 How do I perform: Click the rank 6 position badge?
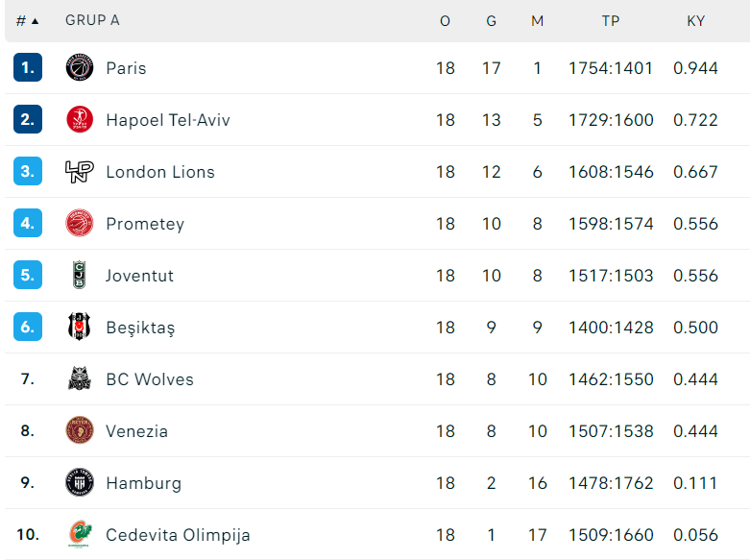pyautogui.click(x=28, y=328)
